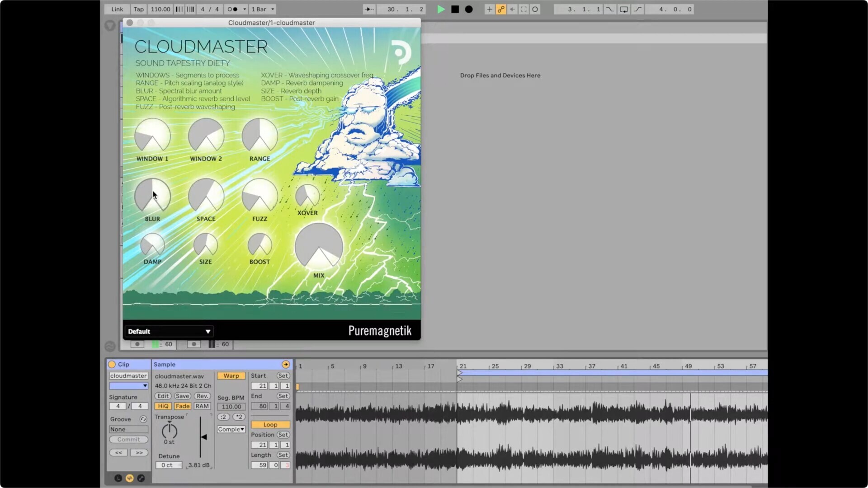Toggle the Loop switch in control bar
The height and width of the screenshot is (488, 868).
(624, 9)
